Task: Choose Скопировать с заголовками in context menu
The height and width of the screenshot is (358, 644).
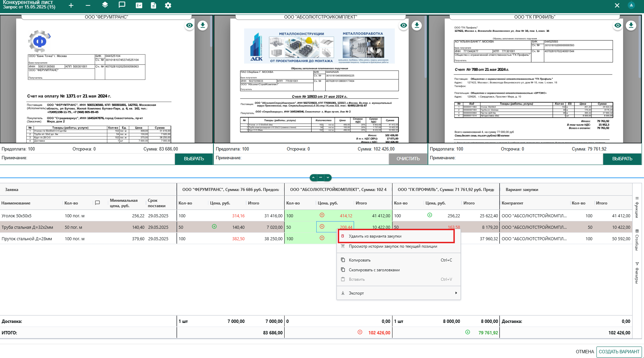Action: pos(399,270)
